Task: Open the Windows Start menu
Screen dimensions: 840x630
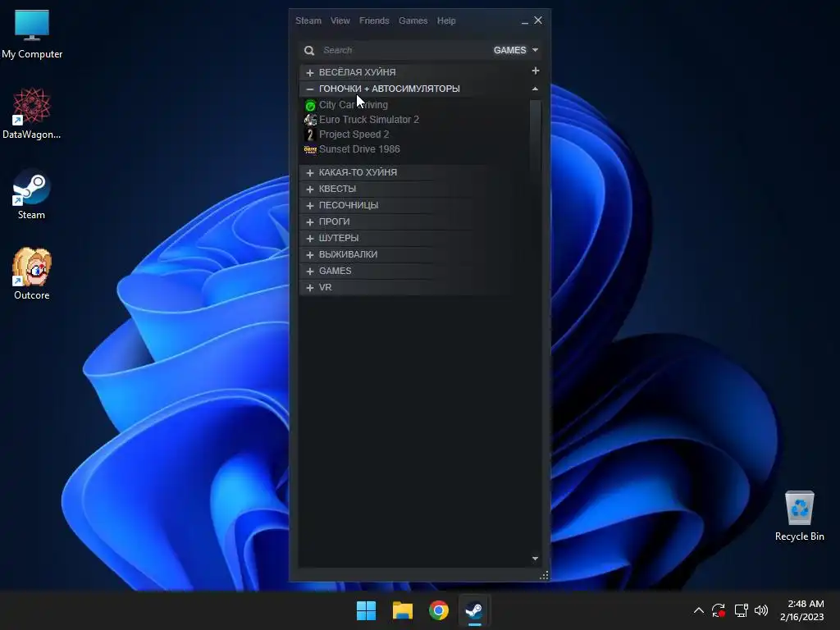Action: pyautogui.click(x=367, y=610)
